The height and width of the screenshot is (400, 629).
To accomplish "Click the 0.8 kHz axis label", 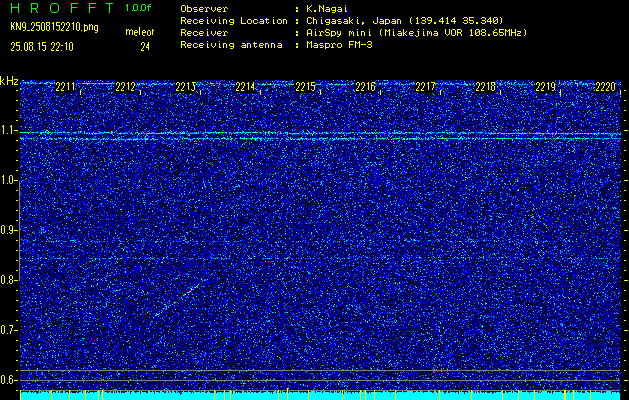I will pyautogui.click(x=8, y=280).
